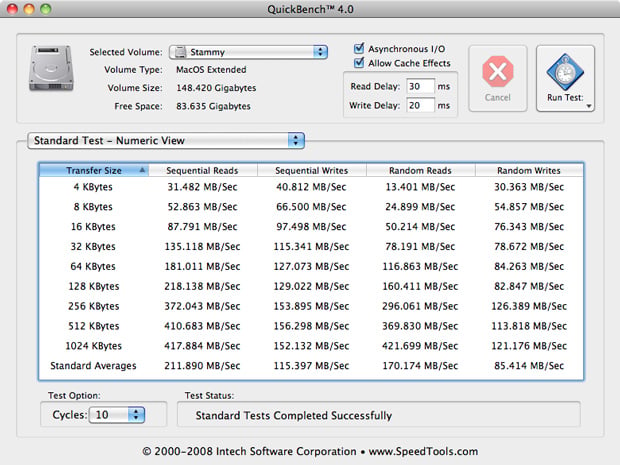Click the 40.812 MB/Sec cell
The image size is (620, 465).
click(311, 187)
